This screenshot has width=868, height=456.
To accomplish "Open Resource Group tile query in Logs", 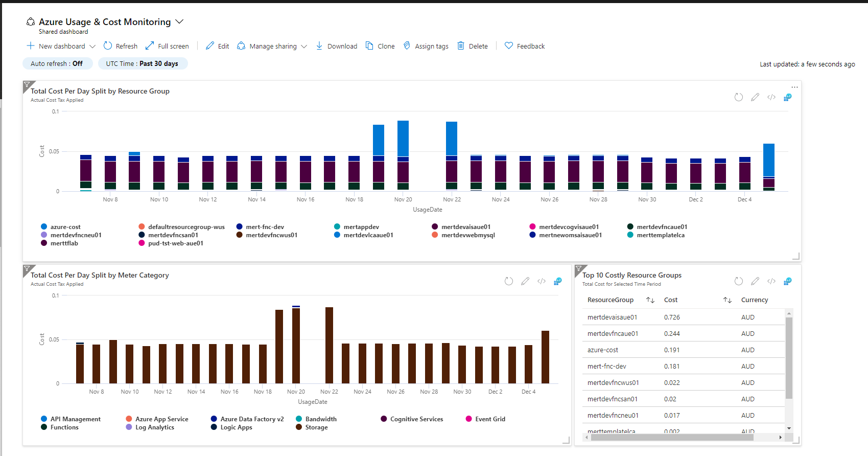I will point(788,97).
